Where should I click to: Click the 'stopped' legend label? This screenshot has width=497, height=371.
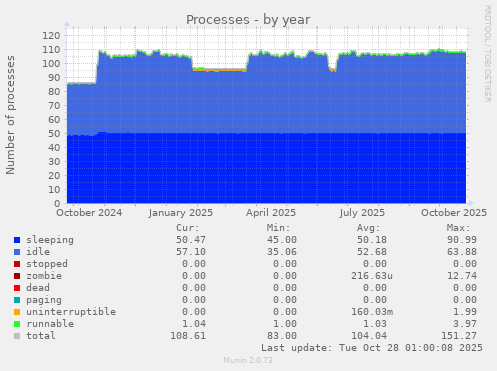pyautogui.click(x=47, y=264)
